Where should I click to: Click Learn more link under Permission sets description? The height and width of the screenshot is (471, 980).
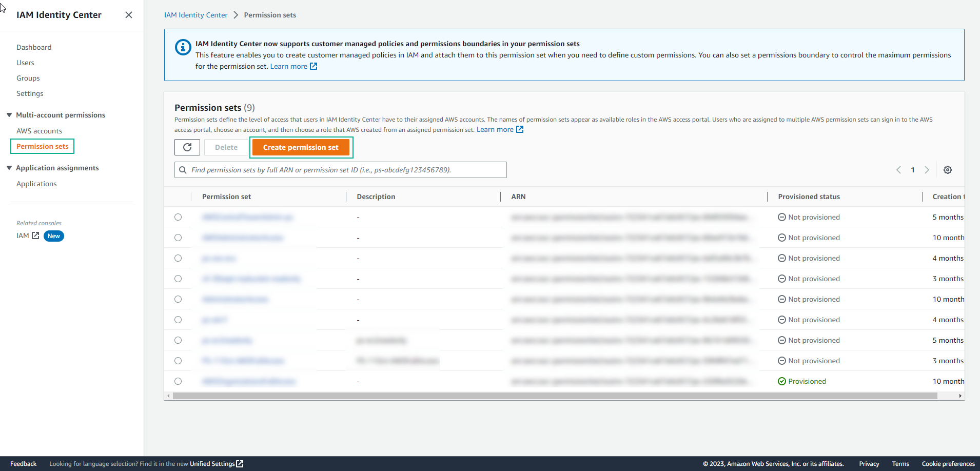tap(495, 129)
